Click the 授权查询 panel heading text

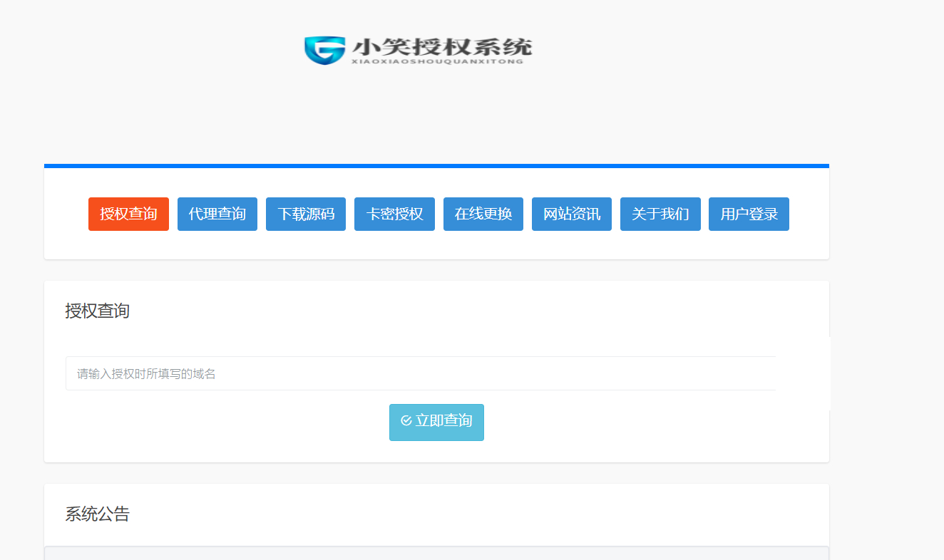(x=98, y=311)
